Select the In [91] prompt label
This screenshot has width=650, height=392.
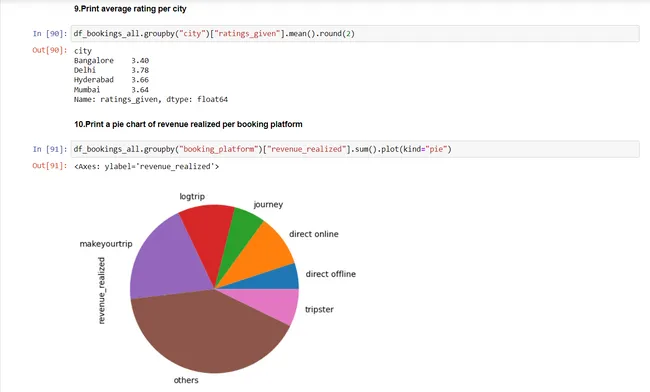[50, 149]
